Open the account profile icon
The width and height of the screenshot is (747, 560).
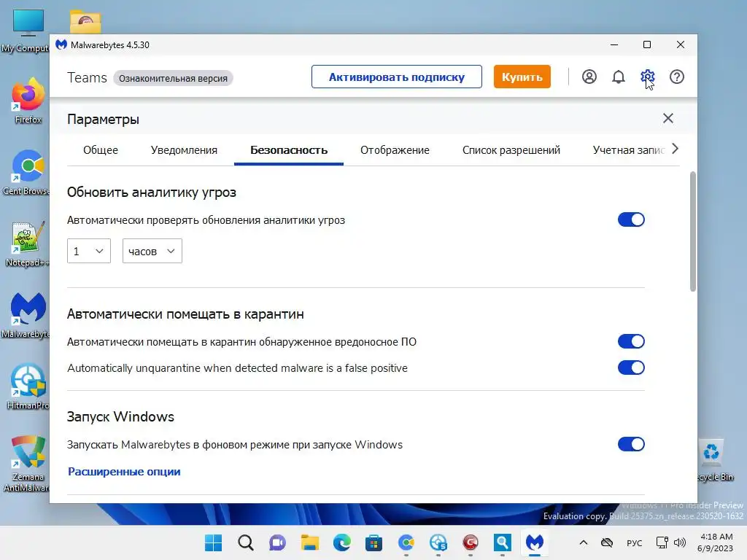point(589,77)
